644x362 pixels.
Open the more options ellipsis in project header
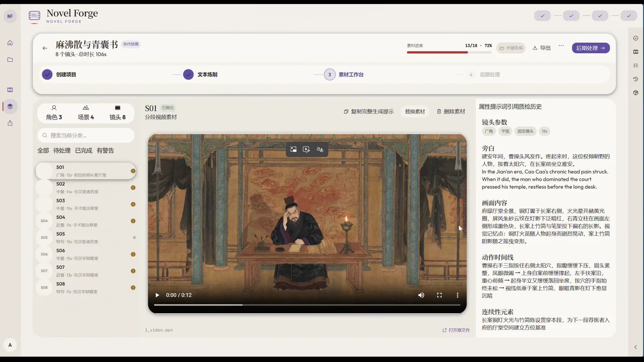coord(561,46)
